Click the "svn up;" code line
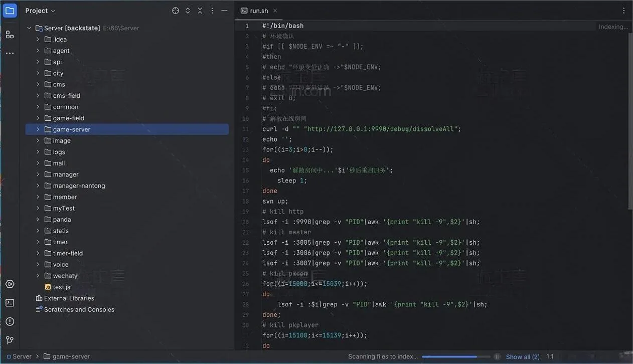633x364 pixels. click(275, 201)
